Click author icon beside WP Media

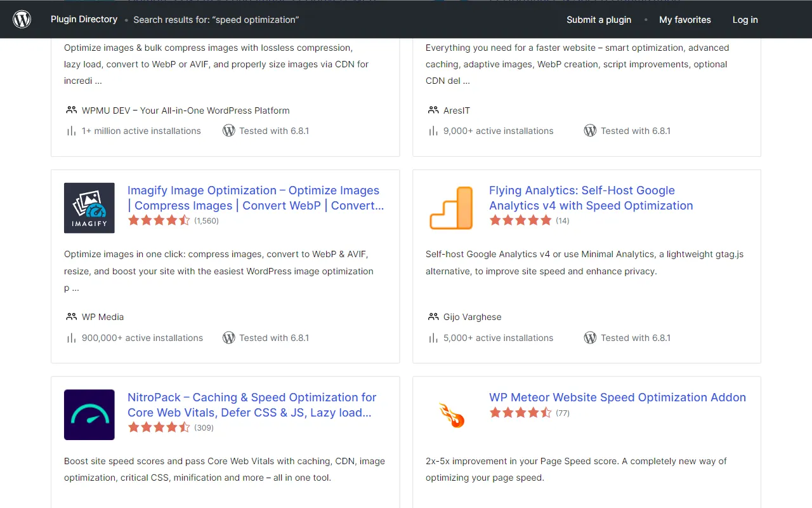tap(71, 316)
